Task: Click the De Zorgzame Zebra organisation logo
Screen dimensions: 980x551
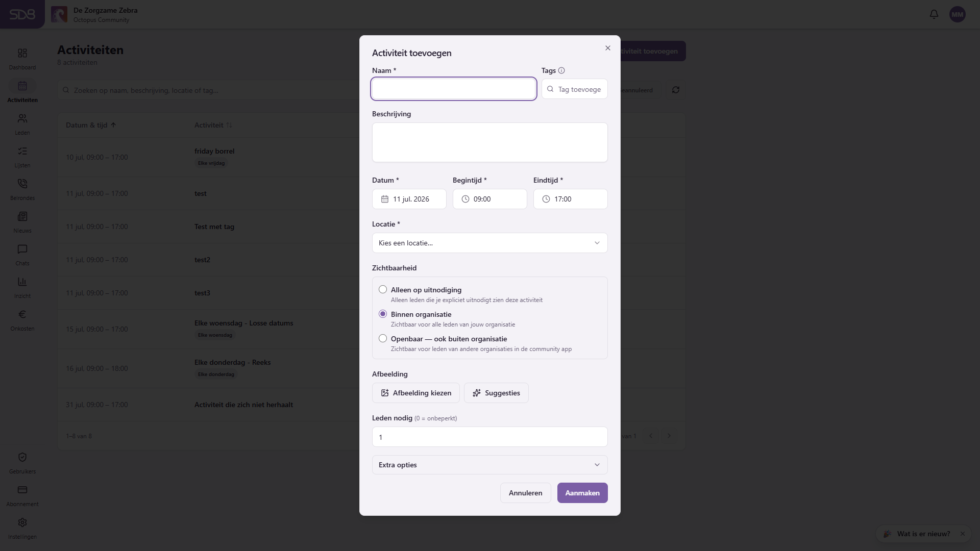Action: [x=59, y=14]
